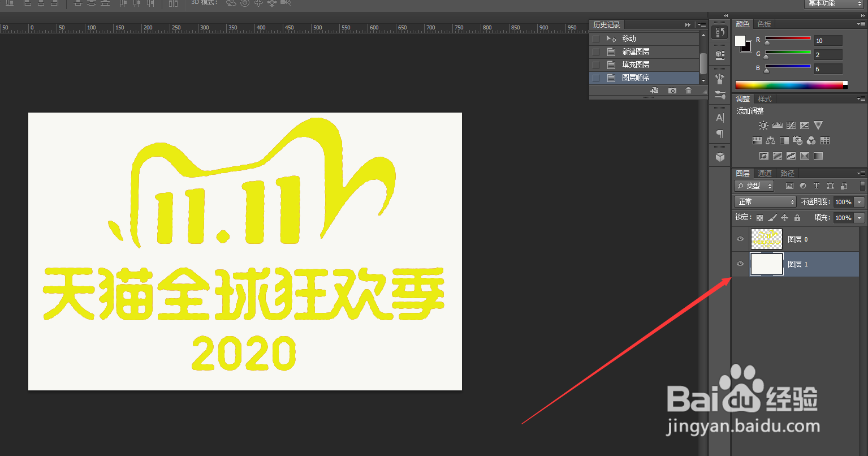Select the 历史记录 tab
This screenshot has width=868, height=456.
click(607, 25)
